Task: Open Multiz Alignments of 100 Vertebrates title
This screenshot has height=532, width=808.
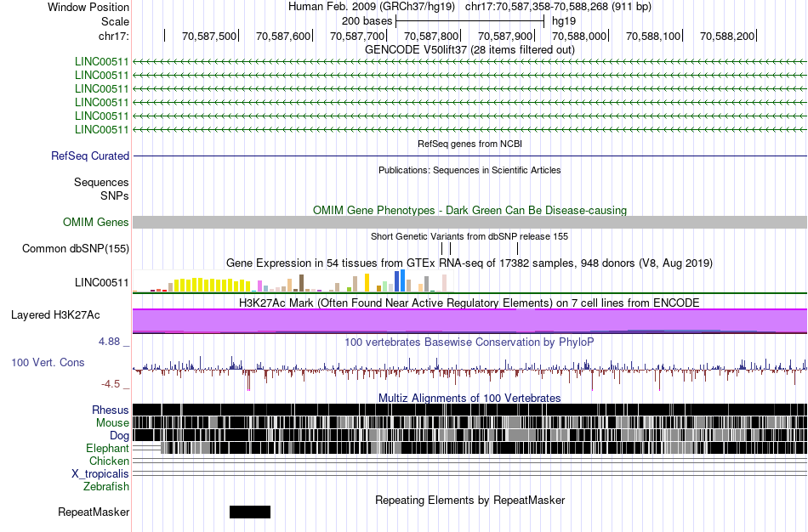Action: pyautogui.click(x=469, y=398)
